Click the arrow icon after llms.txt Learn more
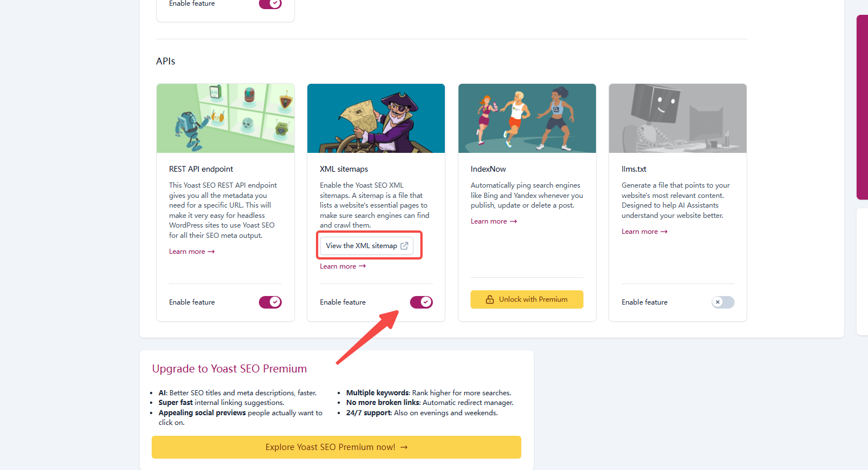The width and height of the screenshot is (868, 470). point(664,232)
